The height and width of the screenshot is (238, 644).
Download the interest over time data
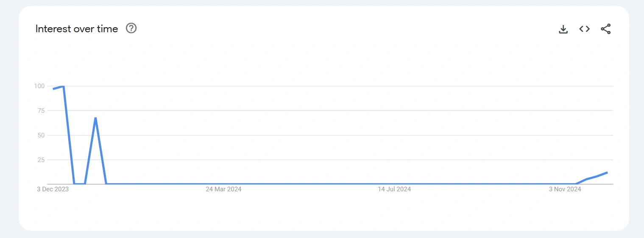(563, 29)
